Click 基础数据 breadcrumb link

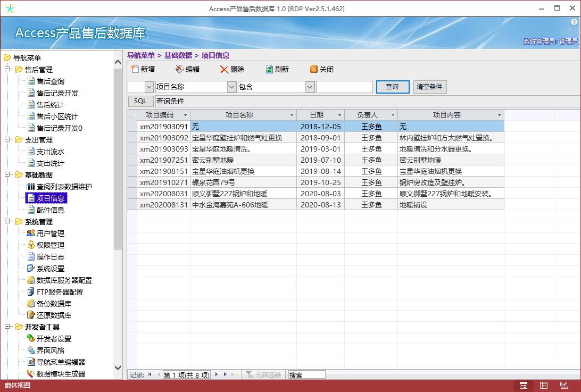178,55
